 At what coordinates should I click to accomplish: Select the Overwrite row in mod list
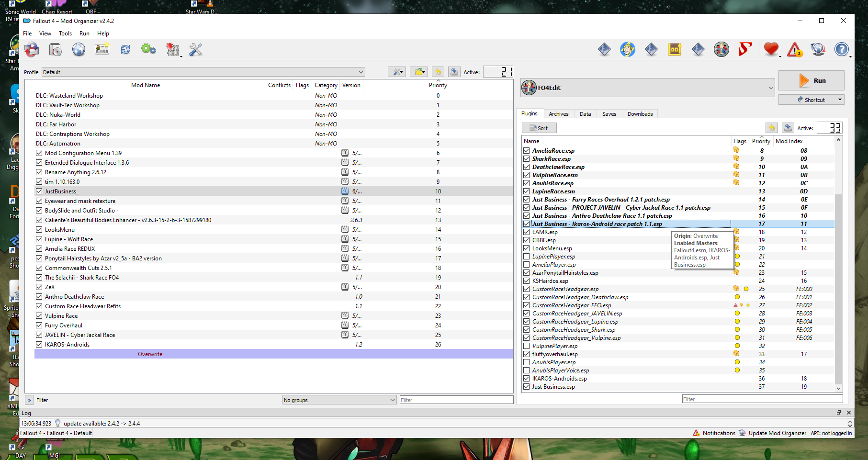tap(274, 354)
